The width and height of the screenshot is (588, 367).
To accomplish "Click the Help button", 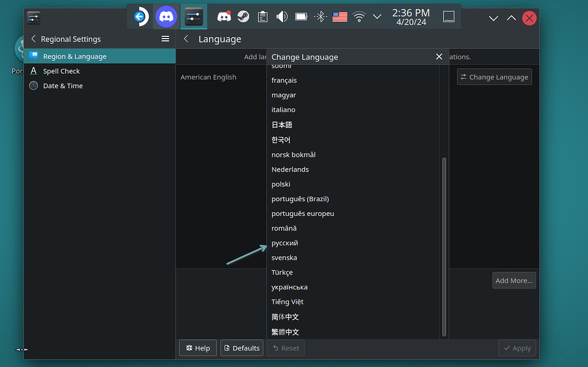I will 198,348.
